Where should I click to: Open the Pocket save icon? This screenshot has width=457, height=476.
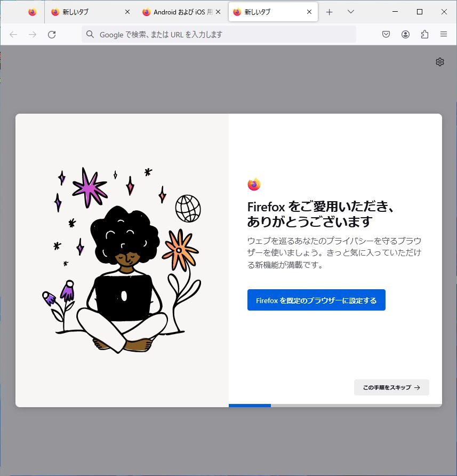coord(386,34)
